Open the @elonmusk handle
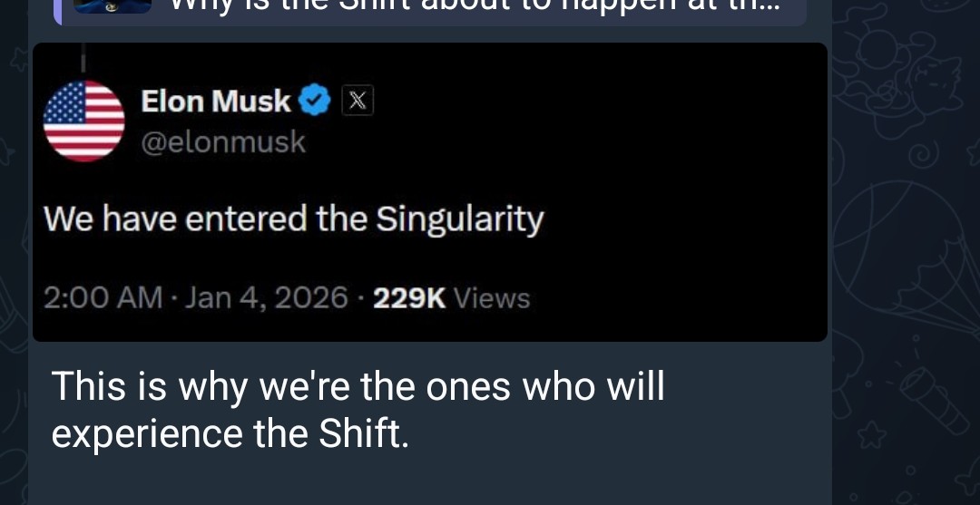Viewport: 980px width, 505px height. pyautogui.click(x=223, y=142)
